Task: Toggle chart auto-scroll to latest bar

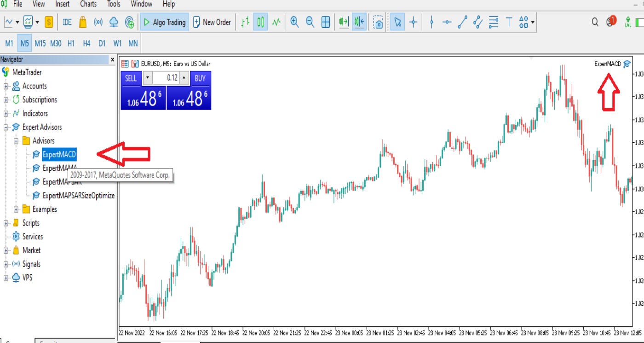Action: (x=343, y=22)
